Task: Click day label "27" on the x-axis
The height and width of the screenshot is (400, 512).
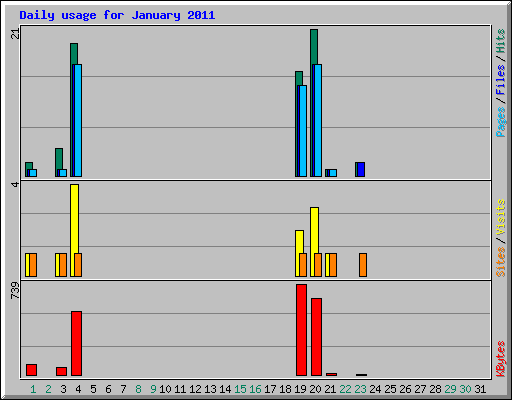Action: click(420, 389)
